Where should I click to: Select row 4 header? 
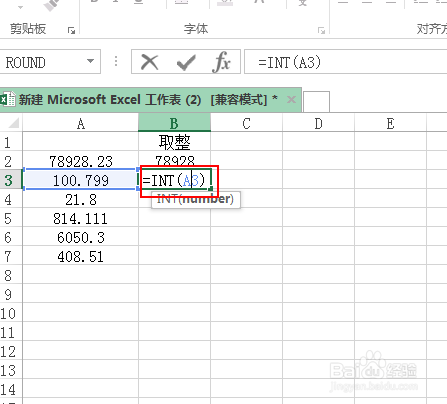(x=11, y=199)
